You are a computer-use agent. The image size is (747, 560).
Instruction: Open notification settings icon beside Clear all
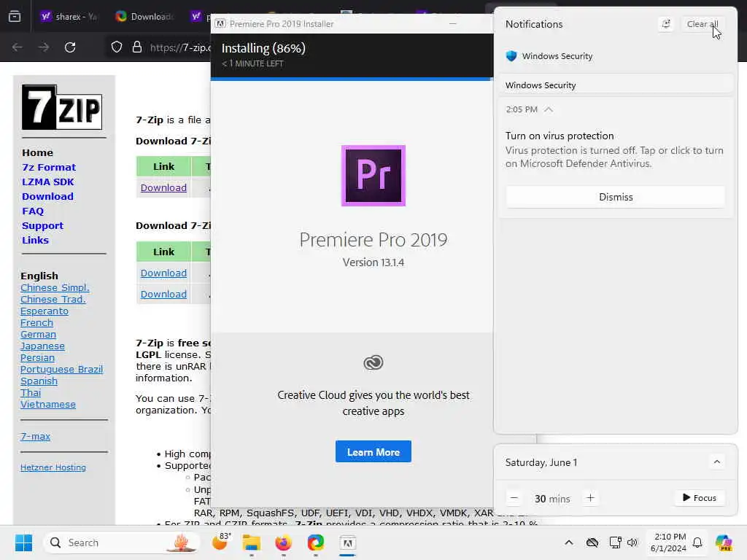pos(666,24)
